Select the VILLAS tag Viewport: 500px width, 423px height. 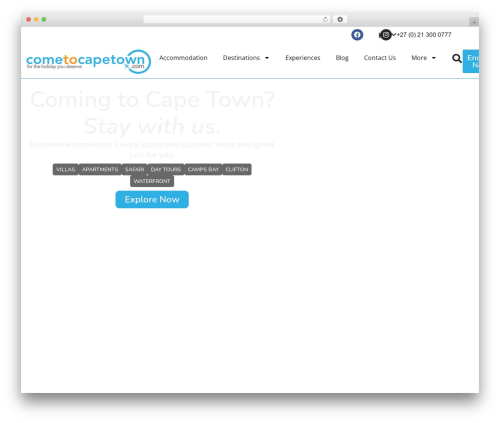point(65,169)
